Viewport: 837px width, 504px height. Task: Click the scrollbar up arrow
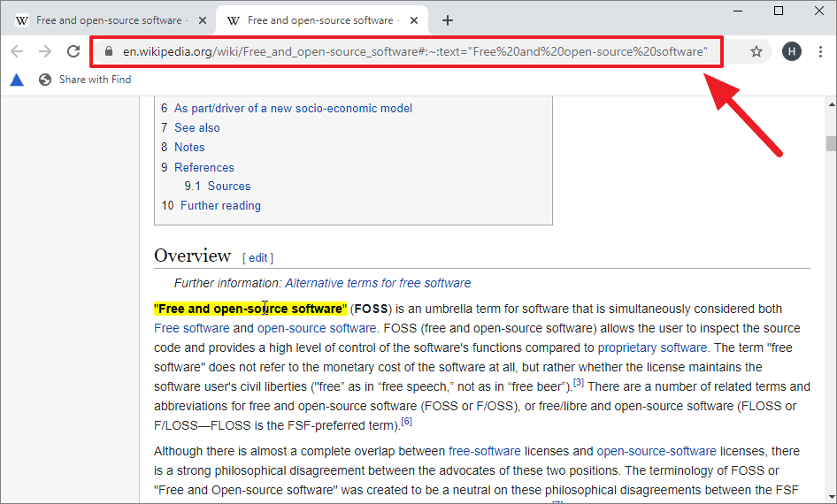tap(831, 104)
